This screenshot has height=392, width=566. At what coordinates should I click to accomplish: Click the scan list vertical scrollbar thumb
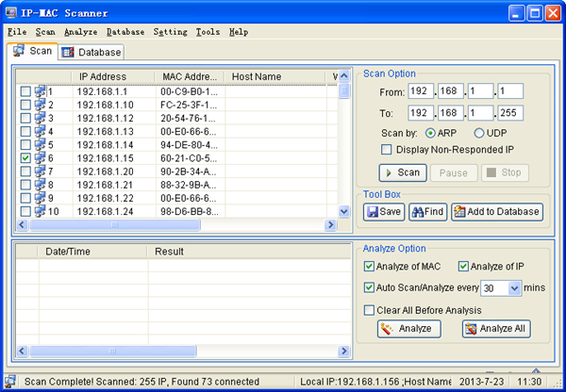pyautogui.click(x=344, y=90)
